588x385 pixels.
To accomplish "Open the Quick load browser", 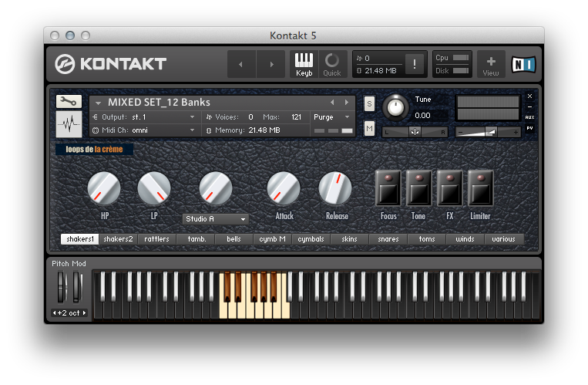I will [x=332, y=64].
